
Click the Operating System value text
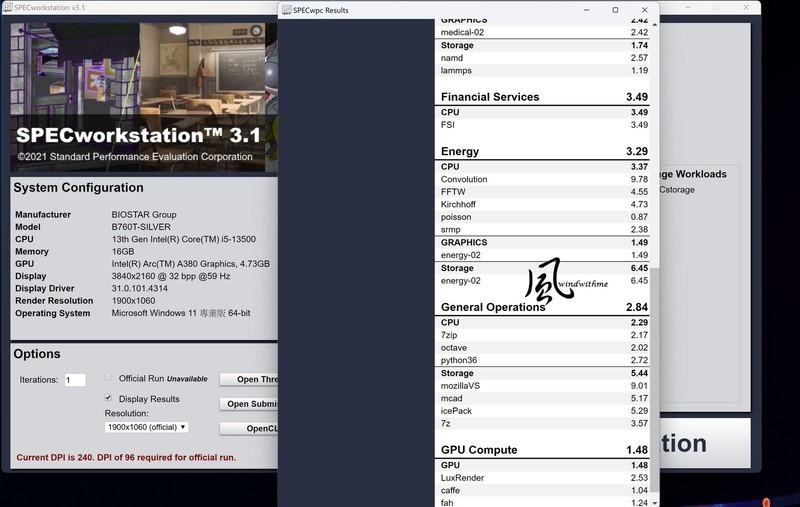tap(181, 313)
